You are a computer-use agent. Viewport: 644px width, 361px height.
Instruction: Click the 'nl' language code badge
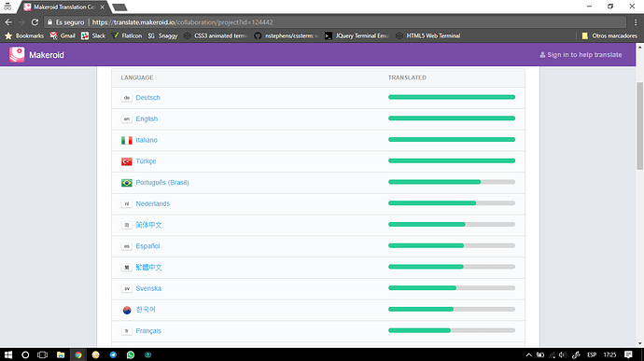tap(127, 203)
